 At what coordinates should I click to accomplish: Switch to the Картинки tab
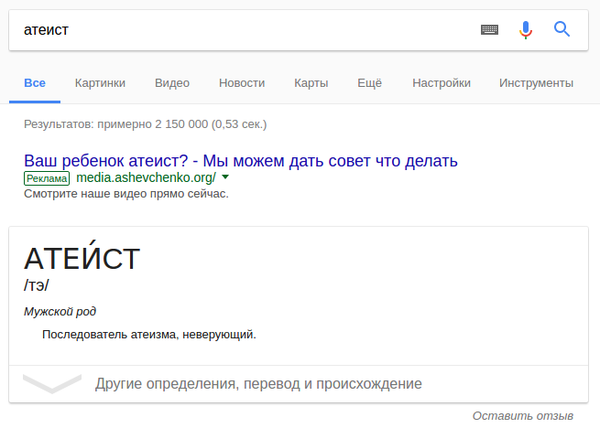pos(100,83)
